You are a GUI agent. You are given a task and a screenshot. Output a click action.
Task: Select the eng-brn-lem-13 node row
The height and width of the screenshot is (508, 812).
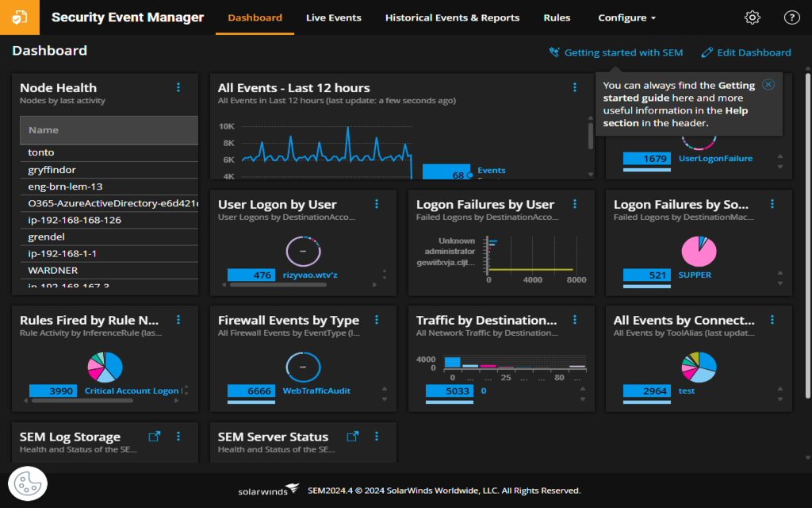pos(109,186)
